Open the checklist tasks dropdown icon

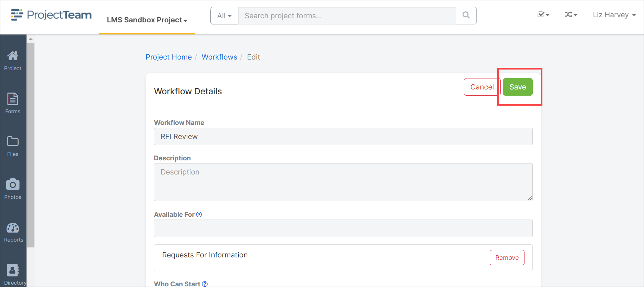pos(543,15)
